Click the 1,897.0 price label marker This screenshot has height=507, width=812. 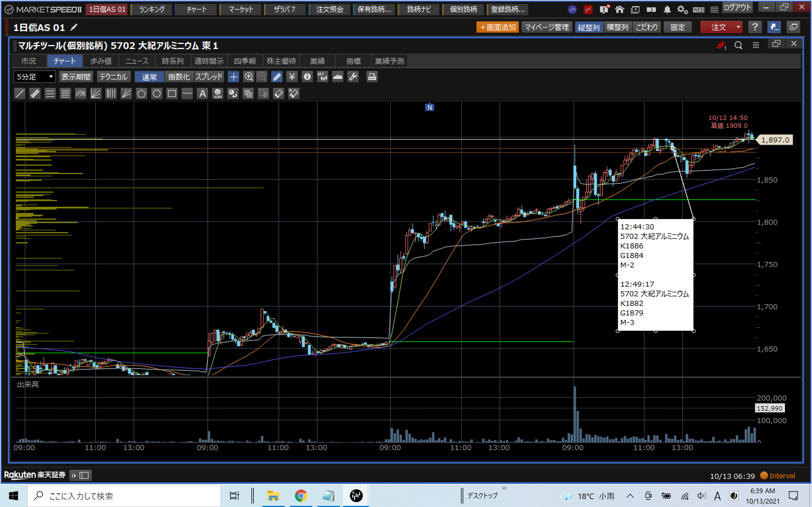coord(775,140)
